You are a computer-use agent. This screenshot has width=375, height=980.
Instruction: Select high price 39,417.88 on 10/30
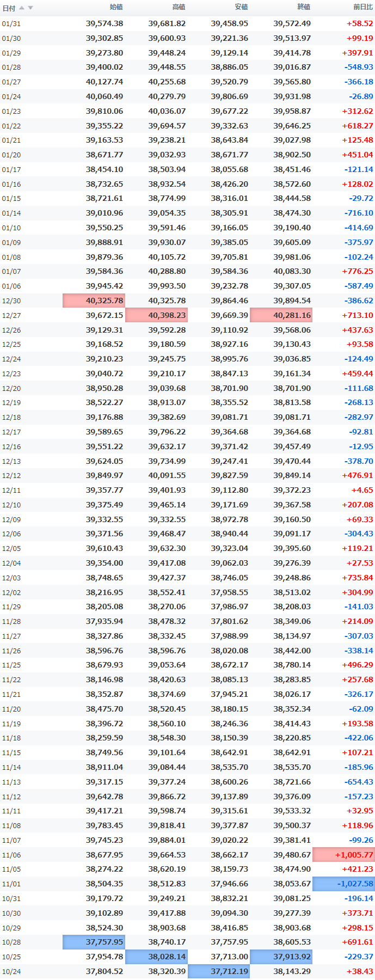click(167, 914)
